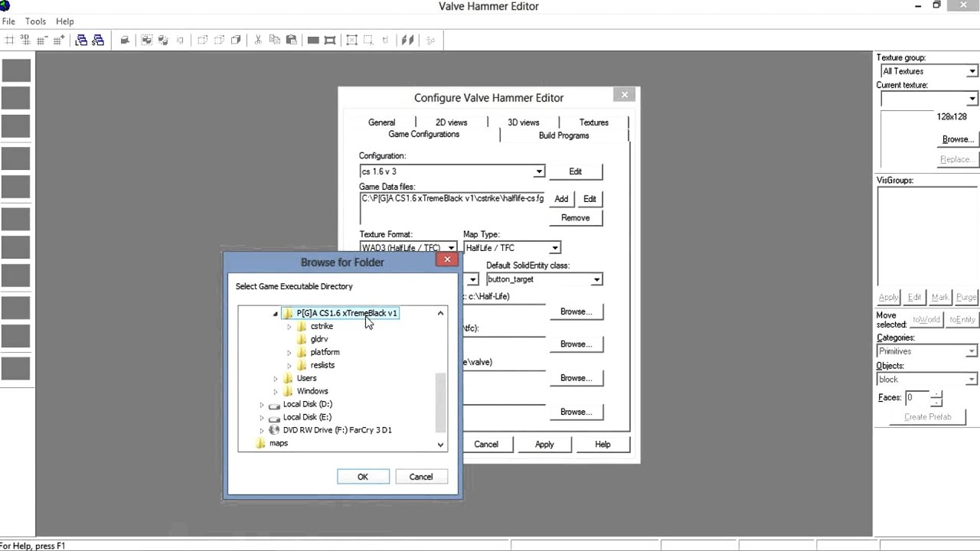Click the texture alignment toolbar icon
Screen dimensions: 980x551
tap(408, 40)
